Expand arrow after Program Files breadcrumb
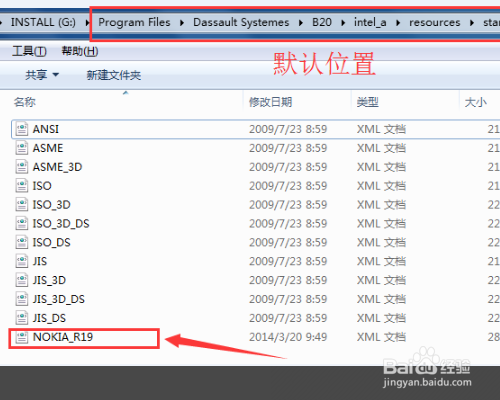 point(182,23)
